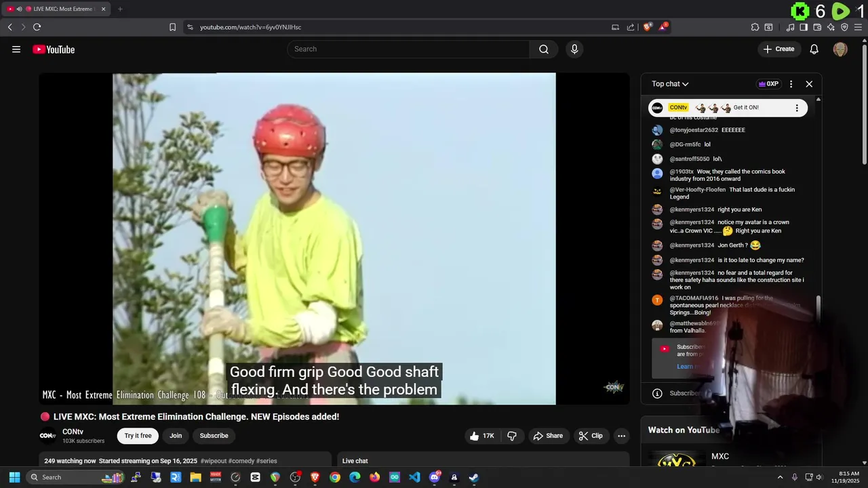Open the account avatar menu
Image resolution: width=868 pixels, height=488 pixels.
click(840, 49)
